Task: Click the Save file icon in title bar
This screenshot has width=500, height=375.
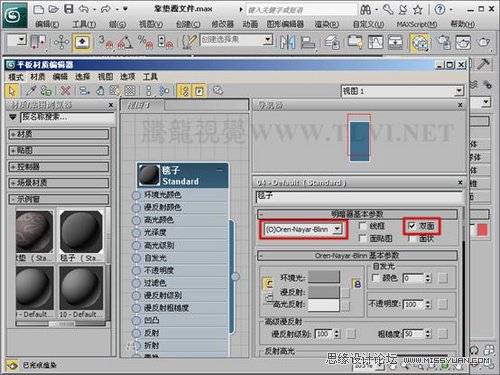Action: point(69,9)
